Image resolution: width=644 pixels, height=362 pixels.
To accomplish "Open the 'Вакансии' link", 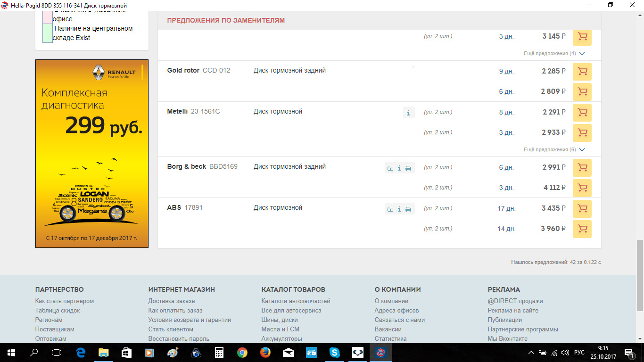I will pos(388,329).
